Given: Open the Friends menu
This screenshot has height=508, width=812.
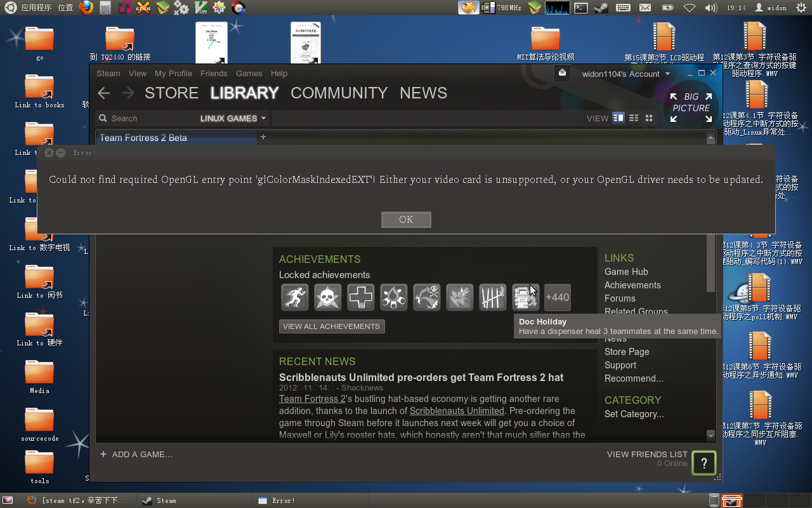Looking at the screenshot, I should (214, 74).
